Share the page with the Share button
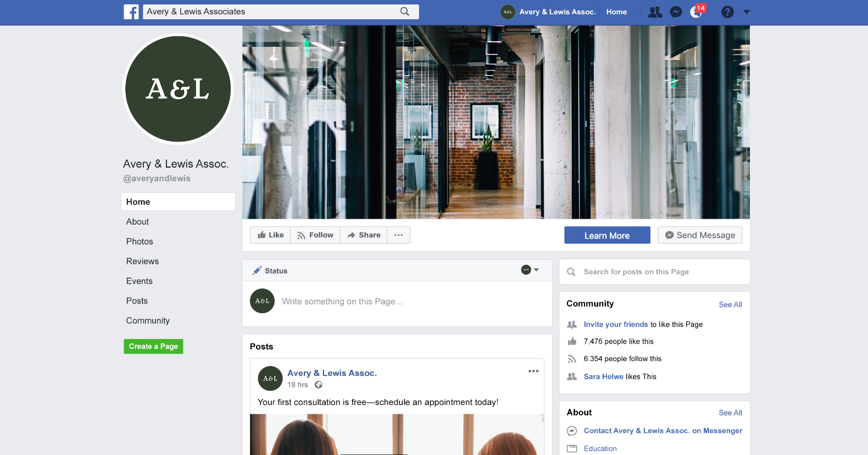This screenshot has height=455, width=868. point(364,235)
